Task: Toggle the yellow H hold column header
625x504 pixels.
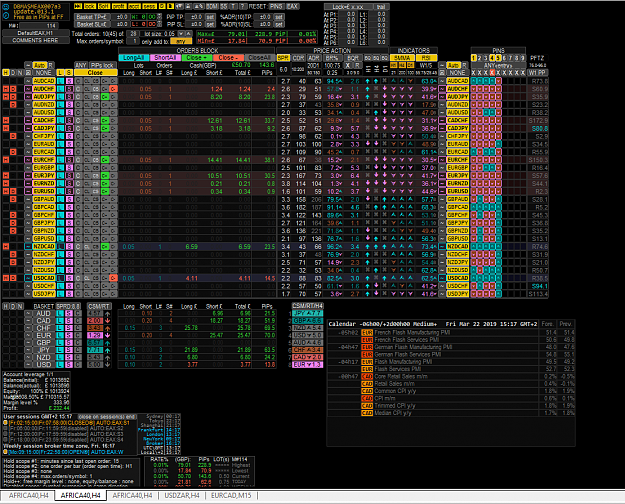Action: pos(6,73)
